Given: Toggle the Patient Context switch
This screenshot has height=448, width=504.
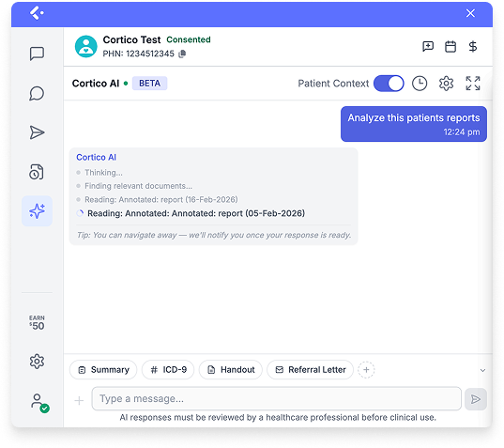Looking at the screenshot, I should pos(389,84).
